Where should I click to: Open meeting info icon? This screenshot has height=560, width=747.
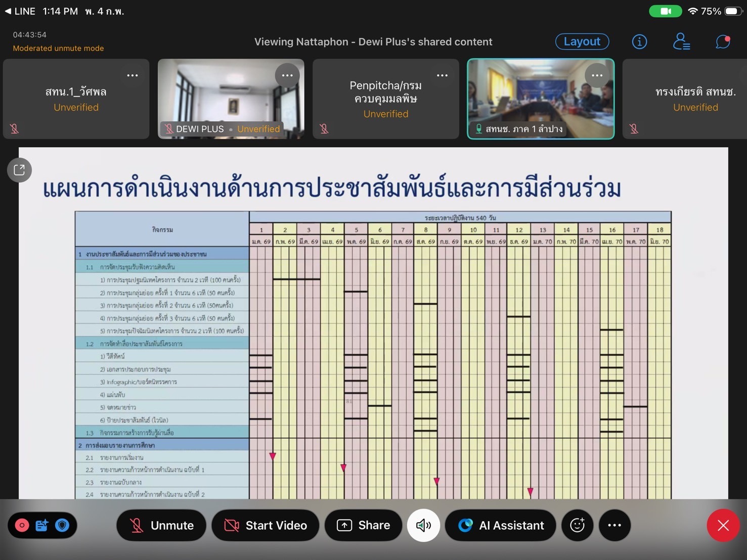coord(639,42)
